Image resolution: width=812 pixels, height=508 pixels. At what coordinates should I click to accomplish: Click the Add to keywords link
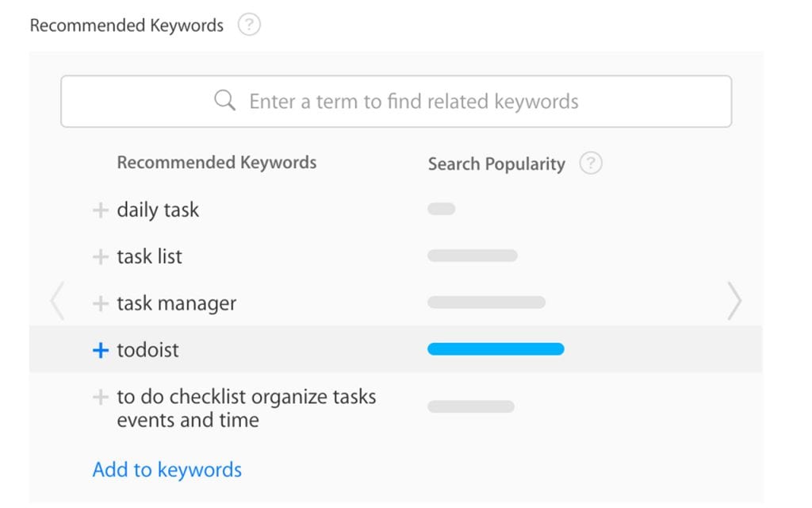tap(167, 470)
